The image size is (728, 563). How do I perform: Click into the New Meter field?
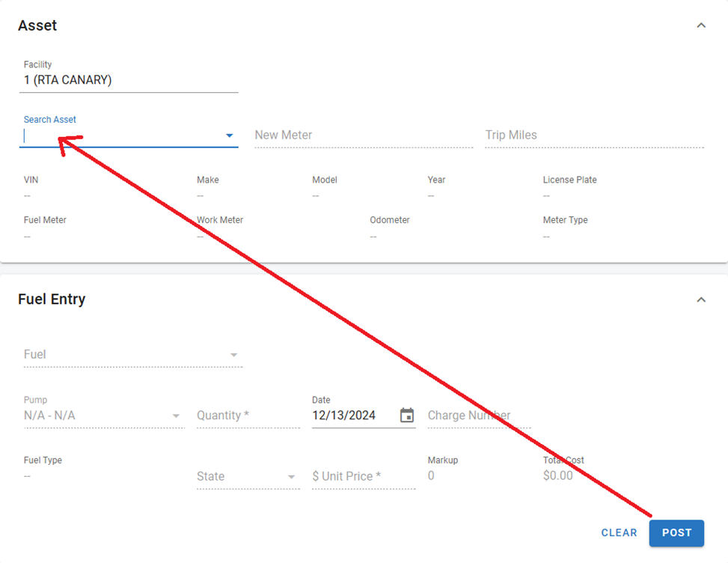(x=363, y=136)
